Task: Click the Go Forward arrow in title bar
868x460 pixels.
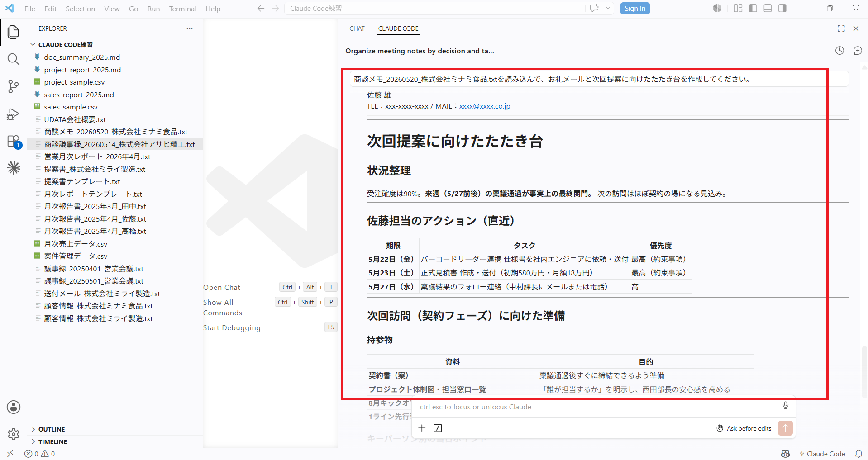Action: pyautogui.click(x=276, y=9)
